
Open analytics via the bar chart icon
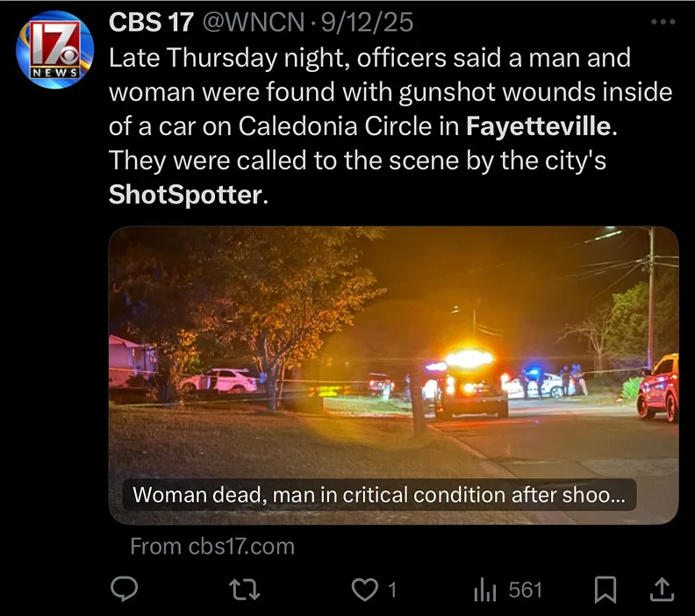485,591
